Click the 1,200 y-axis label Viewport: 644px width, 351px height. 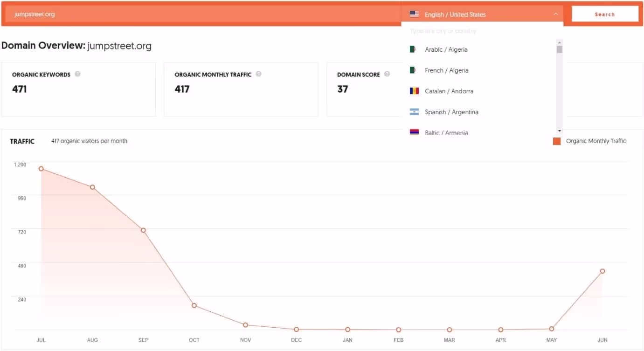click(20, 165)
